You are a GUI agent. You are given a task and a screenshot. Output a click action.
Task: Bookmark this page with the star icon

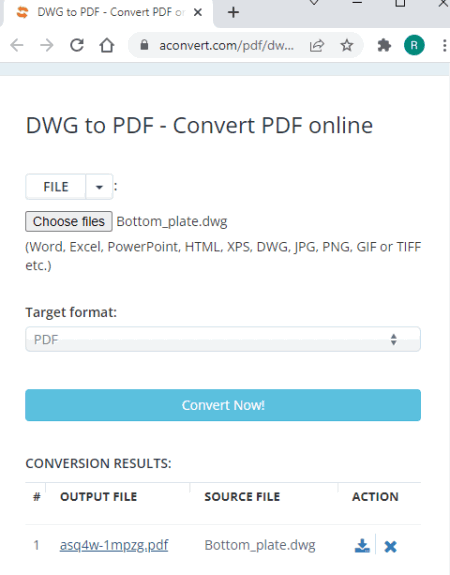[347, 45]
